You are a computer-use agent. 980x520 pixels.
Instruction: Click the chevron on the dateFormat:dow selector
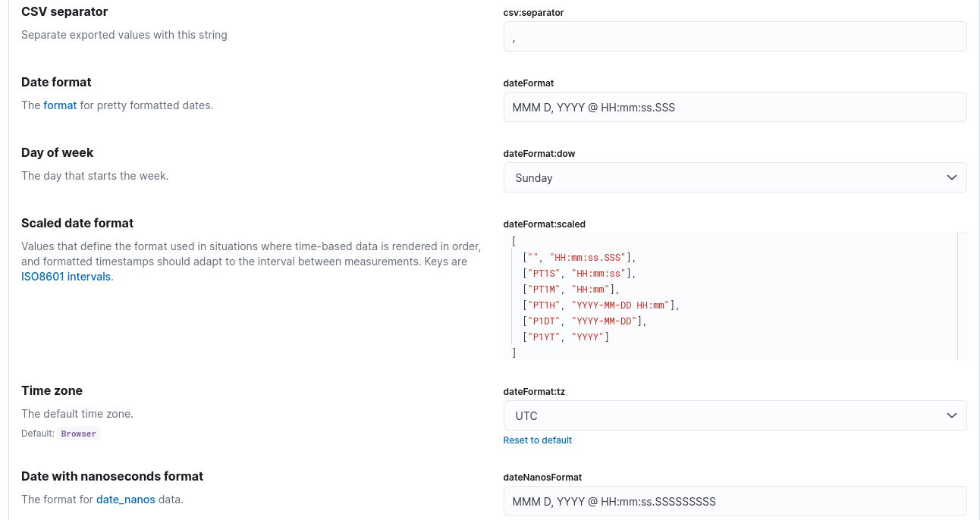[951, 177]
